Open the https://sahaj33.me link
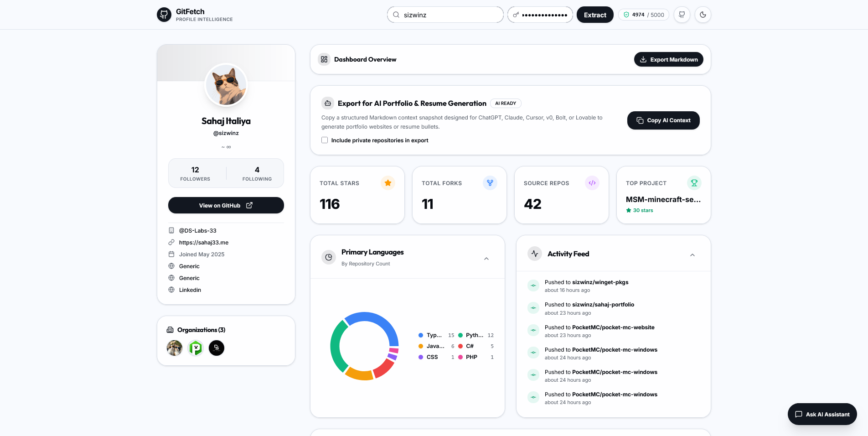The height and width of the screenshot is (436, 868). coord(204,243)
